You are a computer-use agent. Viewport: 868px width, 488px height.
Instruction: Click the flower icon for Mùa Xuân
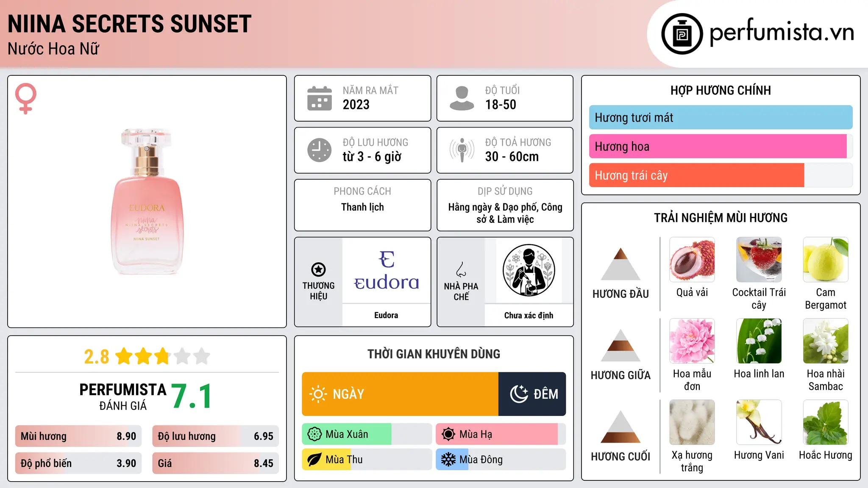pyautogui.click(x=314, y=434)
